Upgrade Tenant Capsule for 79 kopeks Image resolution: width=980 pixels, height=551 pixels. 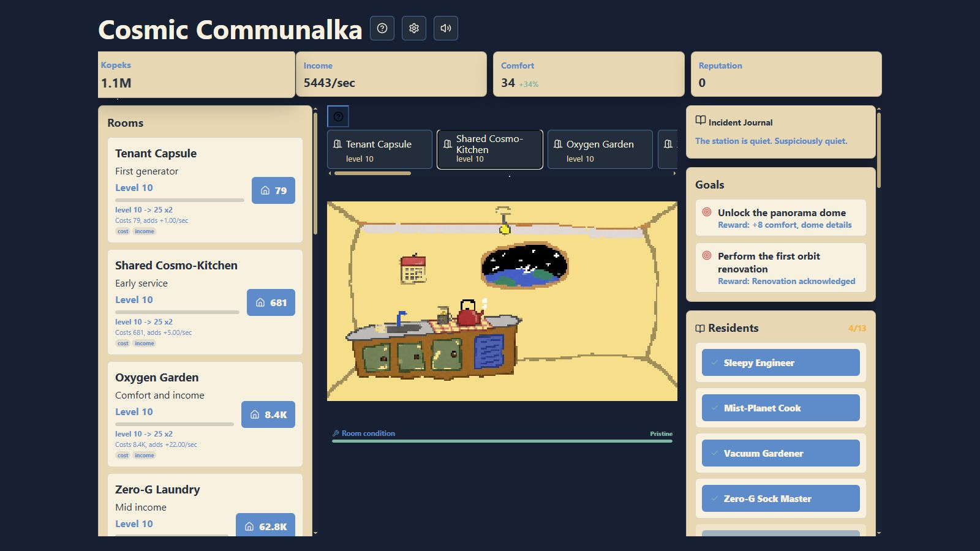(x=273, y=190)
